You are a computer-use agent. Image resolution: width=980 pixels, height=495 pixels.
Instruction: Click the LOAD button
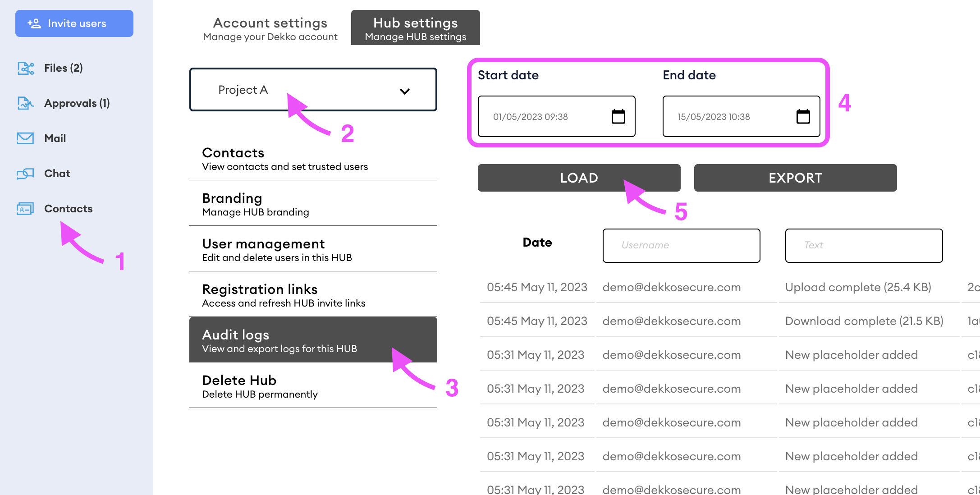(579, 178)
